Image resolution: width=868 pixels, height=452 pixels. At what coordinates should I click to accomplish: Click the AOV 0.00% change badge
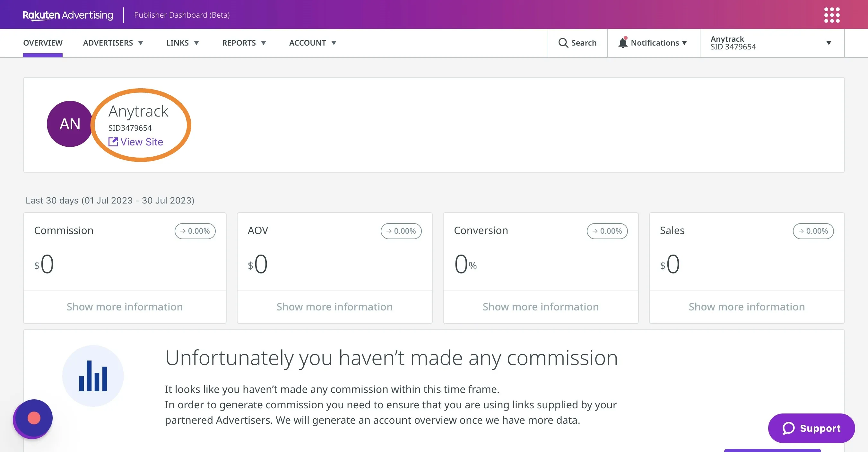401,231
